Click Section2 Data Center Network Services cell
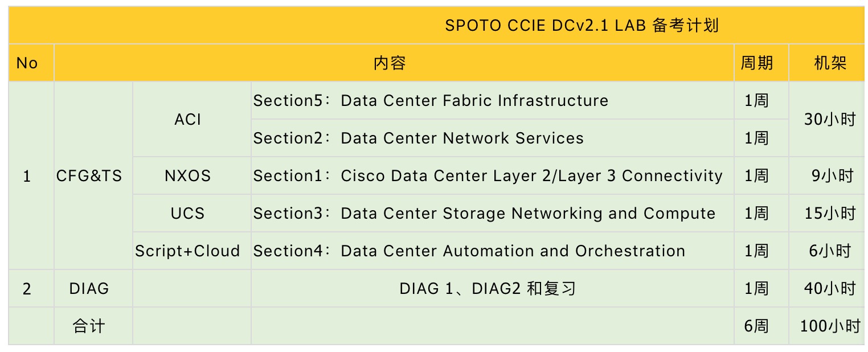Viewport: 868px width, 352px height. (x=492, y=138)
